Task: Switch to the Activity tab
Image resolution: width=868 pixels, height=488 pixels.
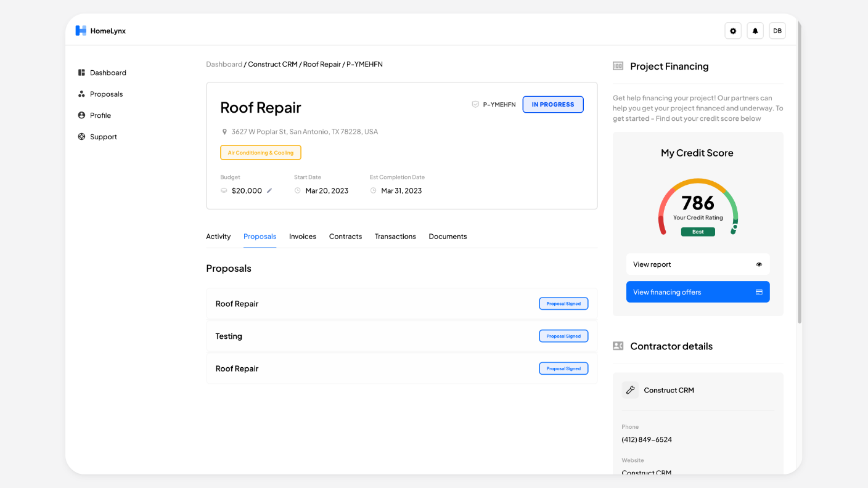Action: click(218, 237)
